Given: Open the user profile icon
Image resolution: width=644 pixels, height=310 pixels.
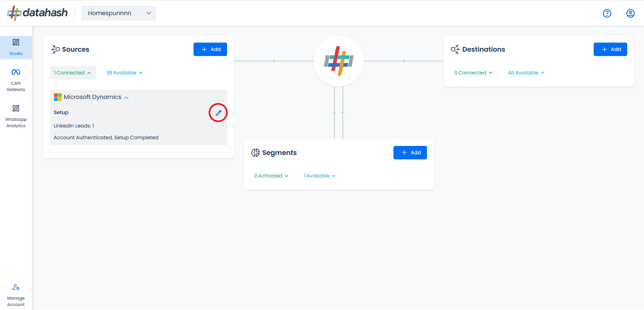Looking at the screenshot, I should pos(631,13).
